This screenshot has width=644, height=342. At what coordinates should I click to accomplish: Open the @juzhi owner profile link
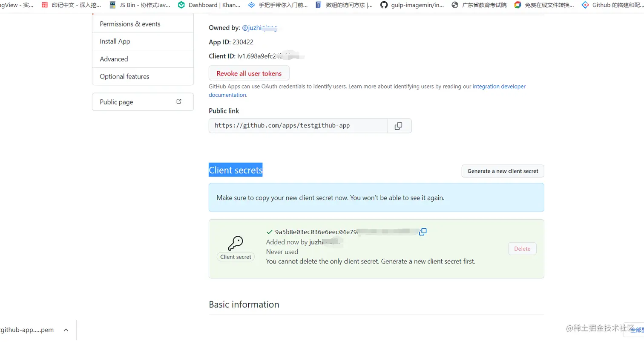tap(260, 28)
